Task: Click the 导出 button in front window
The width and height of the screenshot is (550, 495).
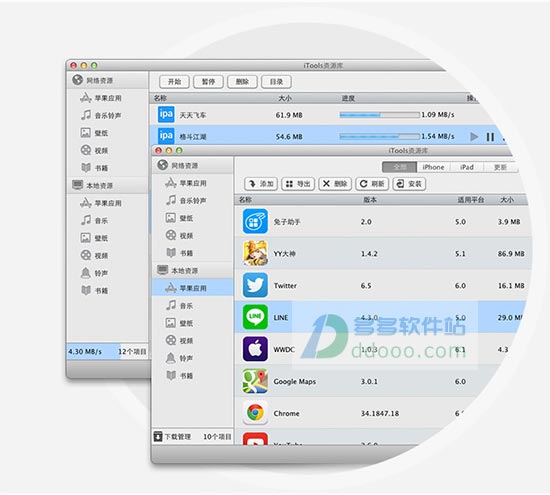Action: (298, 184)
